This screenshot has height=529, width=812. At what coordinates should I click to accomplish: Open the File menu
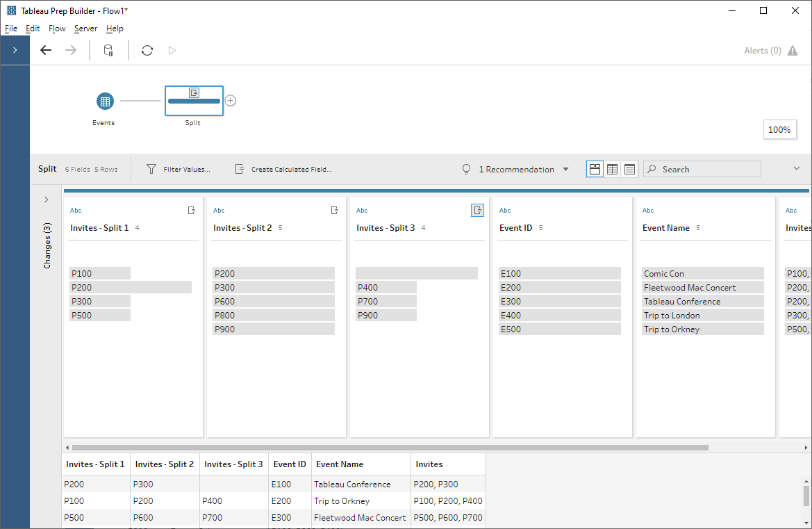tap(11, 29)
